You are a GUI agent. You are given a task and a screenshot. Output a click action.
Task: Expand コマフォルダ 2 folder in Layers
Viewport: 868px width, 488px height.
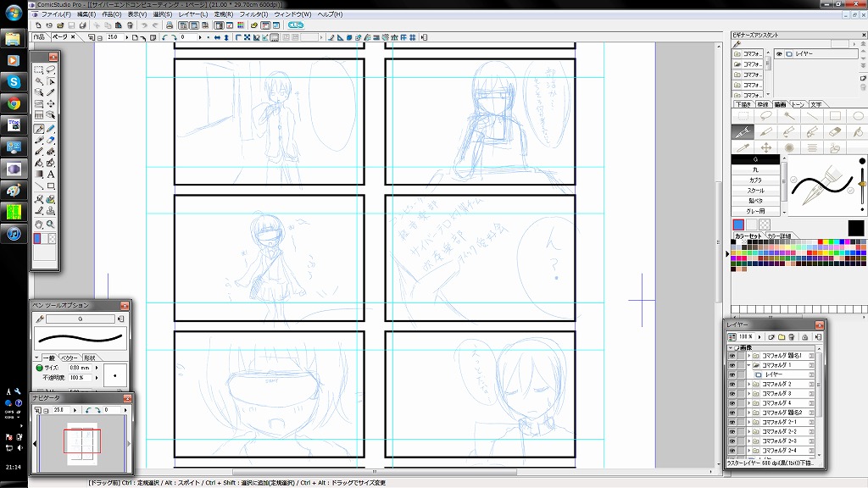tap(749, 384)
